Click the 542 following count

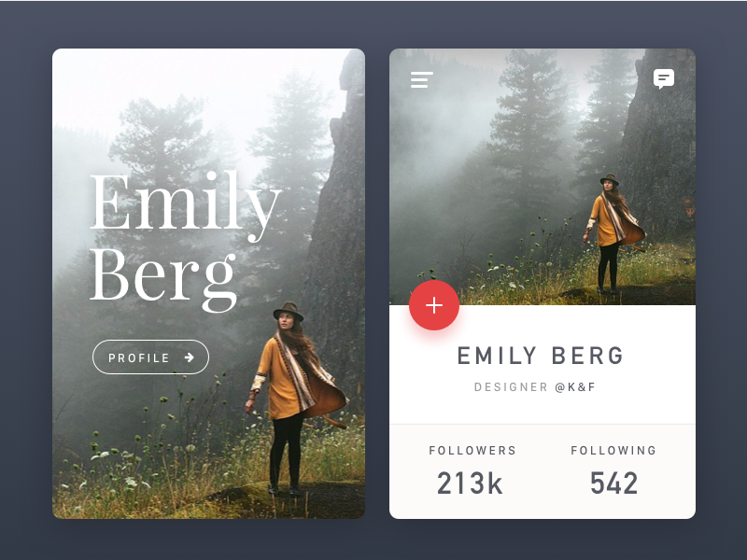[x=613, y=483]
